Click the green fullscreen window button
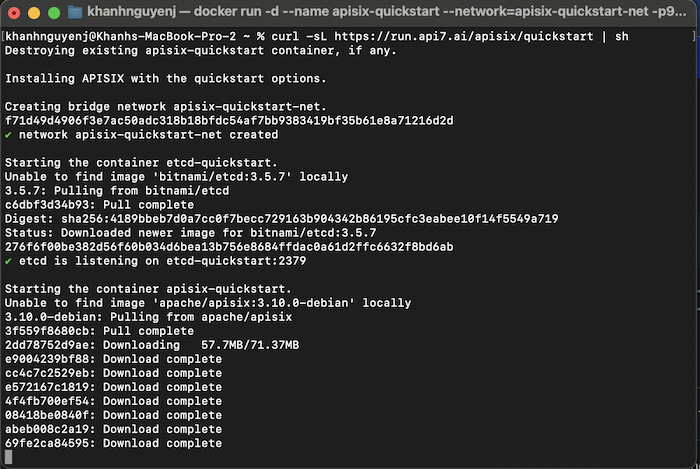700x469 pixels. click(x=54, y=12)
